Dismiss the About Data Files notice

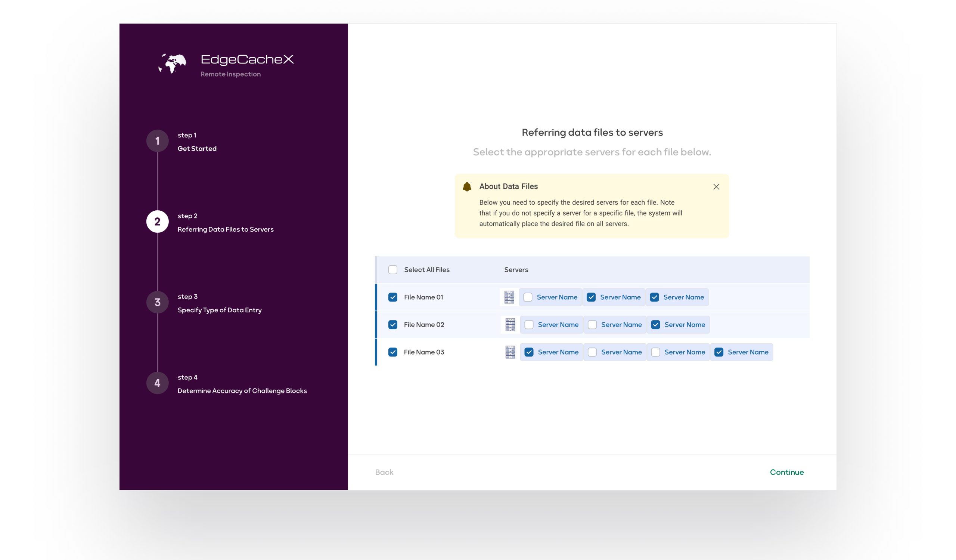pos(716,187)
